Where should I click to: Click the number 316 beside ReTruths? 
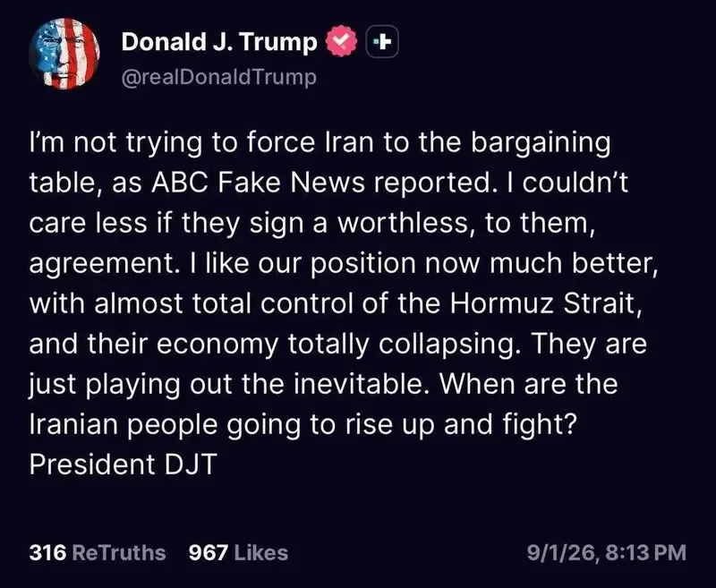[47, 552]
